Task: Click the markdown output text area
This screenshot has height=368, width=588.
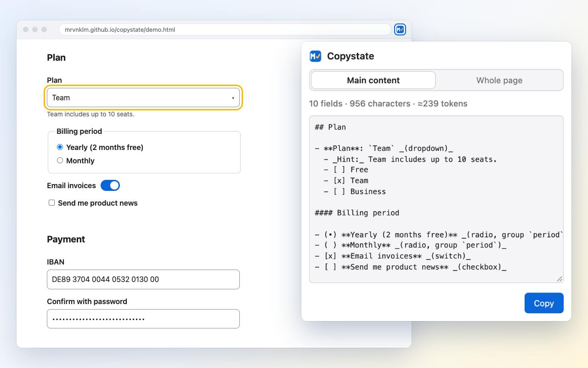Action: 436,199
